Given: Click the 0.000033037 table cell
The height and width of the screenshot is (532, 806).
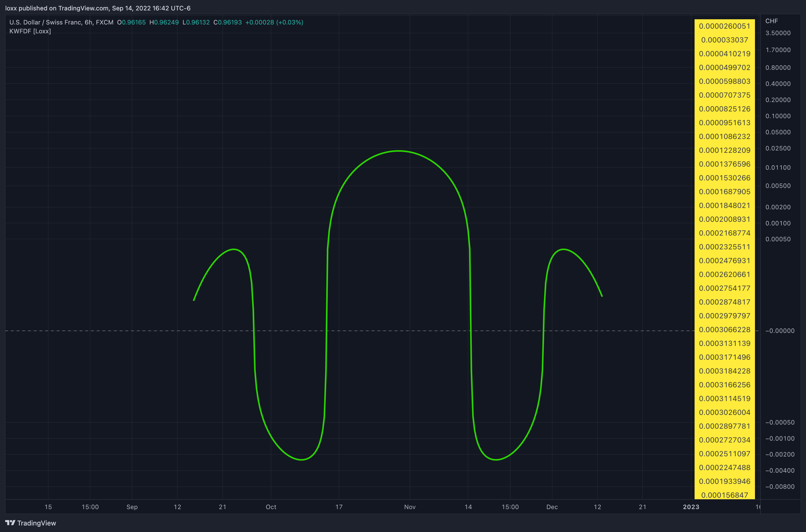Looking at the screenshot, I should pos(725,40).
